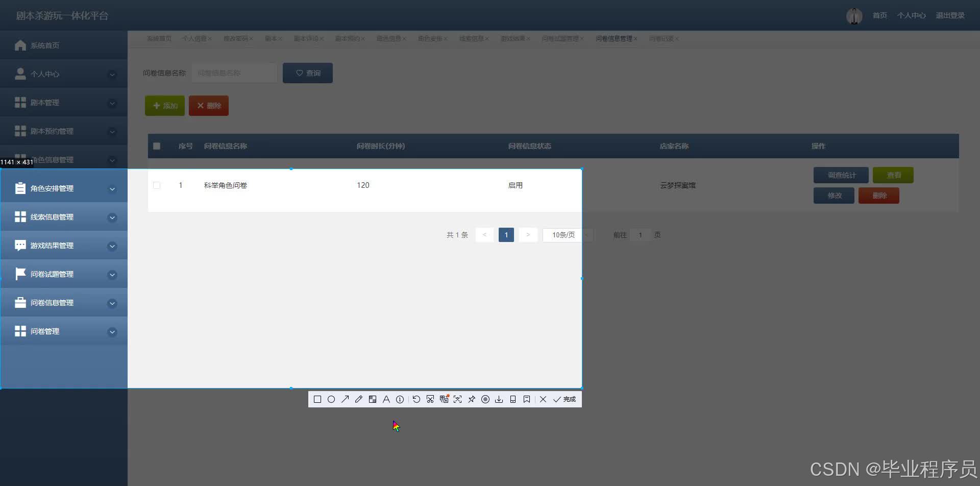Click the chat bubble icon beside 游戏结果管理
Image resolution: width=980 pixels, height=486 pixels.
tap(20, 246)
